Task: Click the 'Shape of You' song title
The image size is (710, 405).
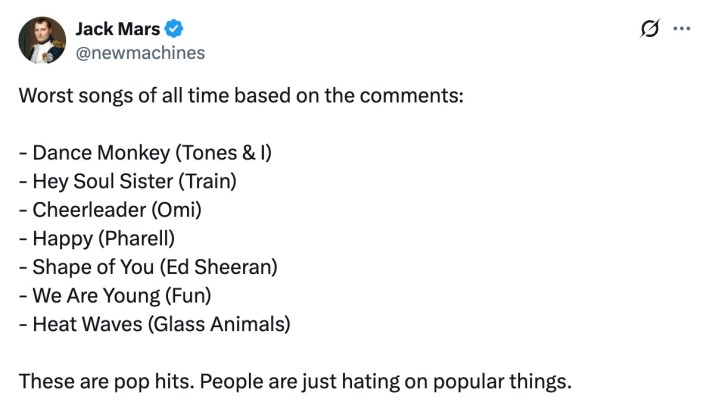Action: point(93,268)
